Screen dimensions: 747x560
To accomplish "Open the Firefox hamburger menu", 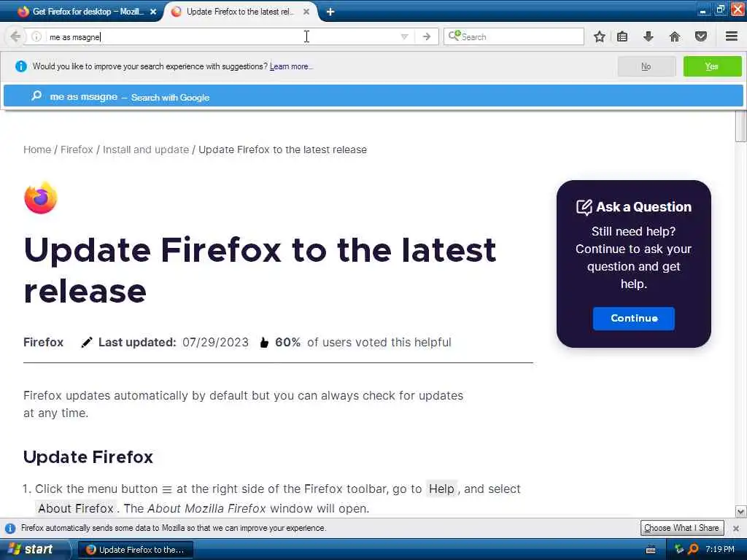I will 731,36.
